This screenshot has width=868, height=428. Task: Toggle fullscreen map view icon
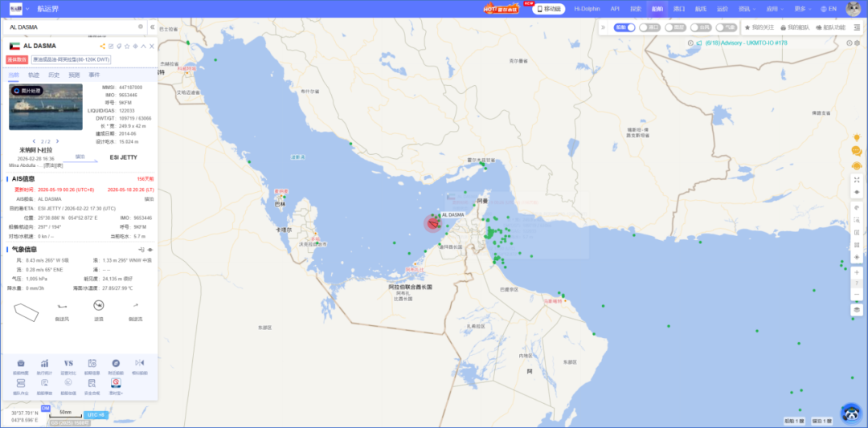857,180
